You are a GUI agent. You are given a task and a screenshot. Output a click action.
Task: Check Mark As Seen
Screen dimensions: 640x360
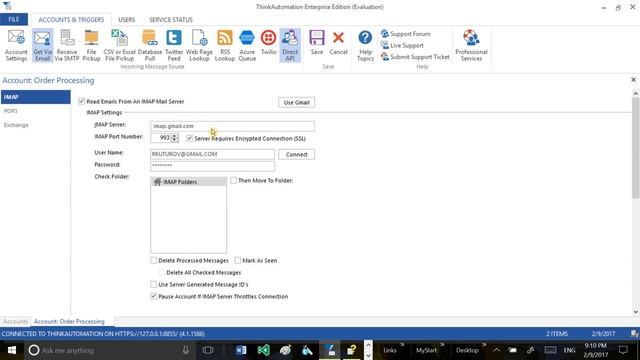click(x=238, y=260)
